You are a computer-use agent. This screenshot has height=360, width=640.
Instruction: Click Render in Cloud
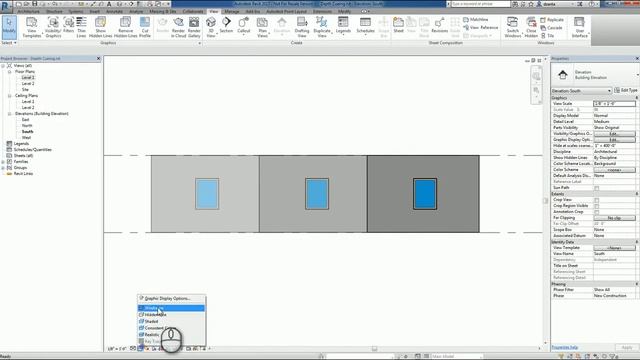[178, 27]
